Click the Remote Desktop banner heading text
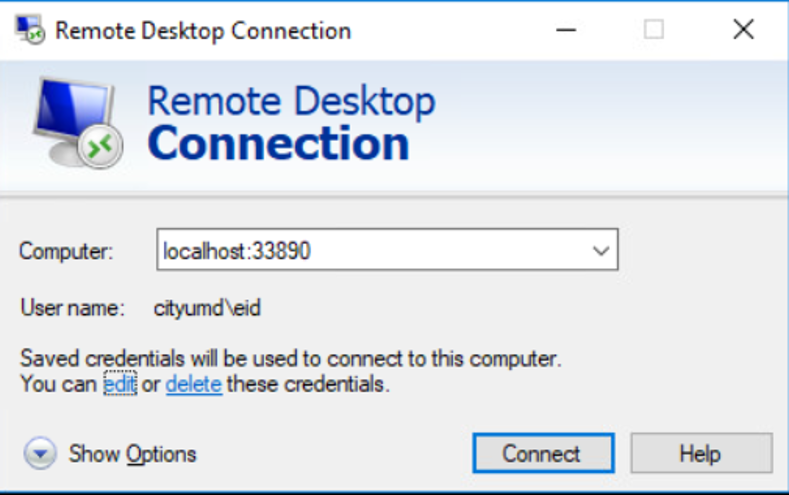The width and height of the screenshot is (789, 495). [291, 102]
